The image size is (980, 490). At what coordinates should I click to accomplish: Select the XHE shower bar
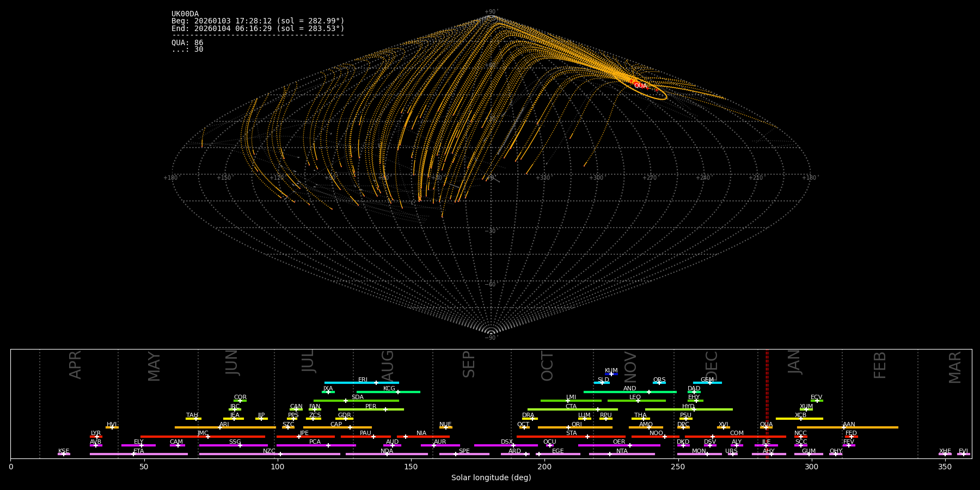tap(945, 454)
